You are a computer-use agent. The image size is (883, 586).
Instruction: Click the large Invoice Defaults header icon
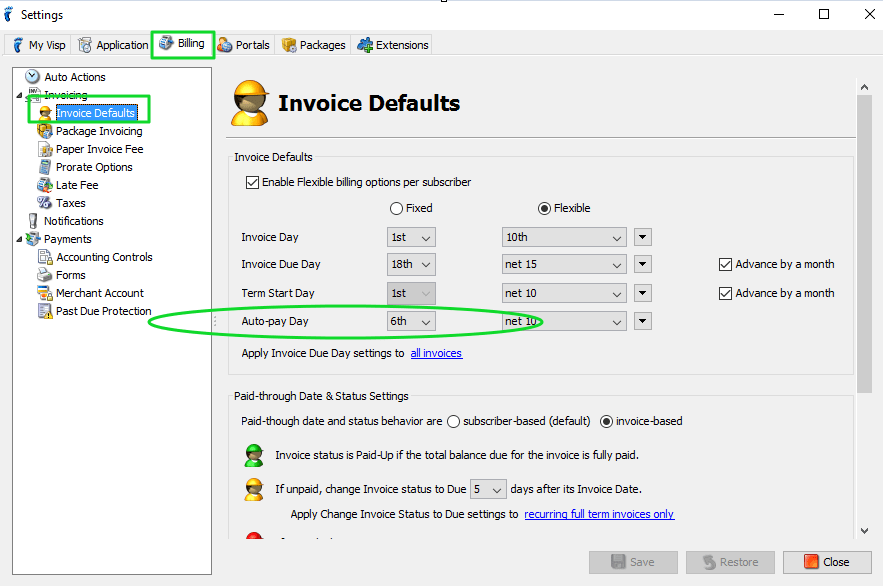coord(251,103)
